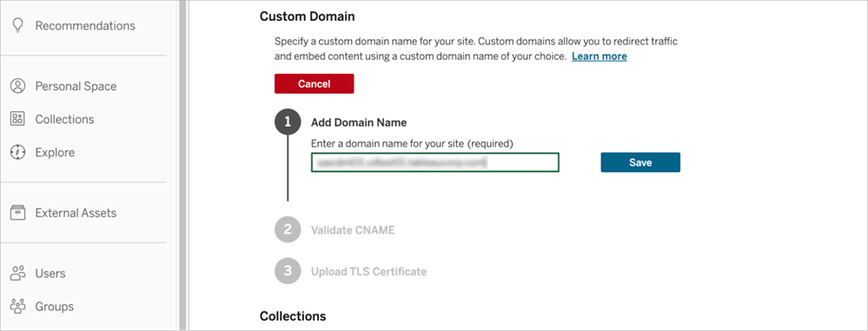Open the Collections sidebar item
This screenshot has height=331, width=868.
click(65, 119)
